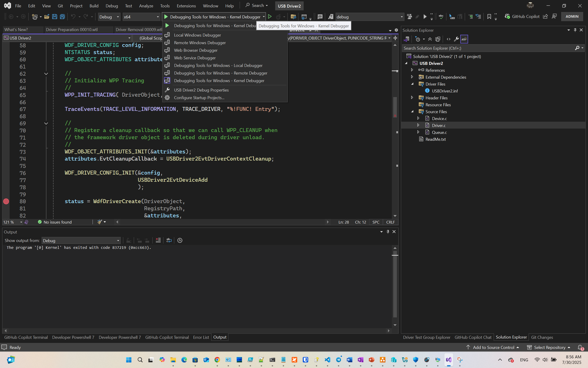
Task: Select Driver.c in Solution Explorer
Action: click(x=439, y=126)
